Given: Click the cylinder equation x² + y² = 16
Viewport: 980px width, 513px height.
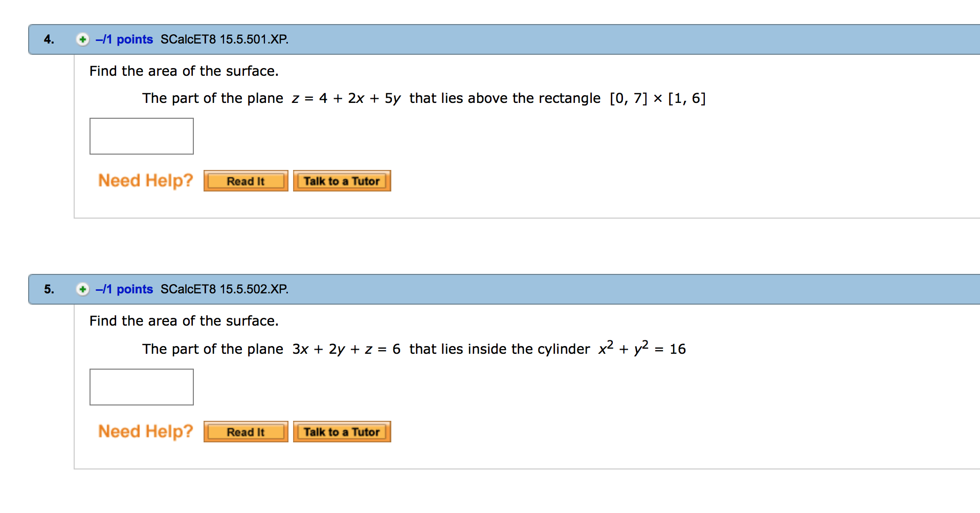Looking at the screenshot, I should point(642,349).
